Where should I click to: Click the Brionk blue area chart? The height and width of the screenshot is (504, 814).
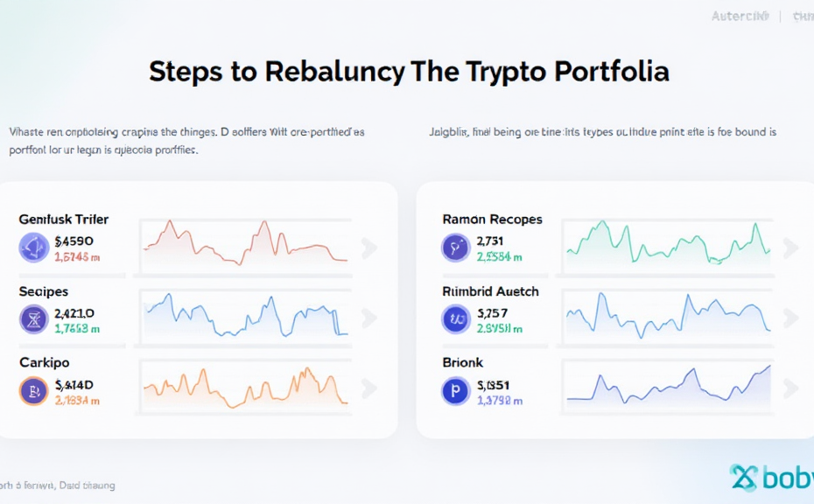click(668, 387)
